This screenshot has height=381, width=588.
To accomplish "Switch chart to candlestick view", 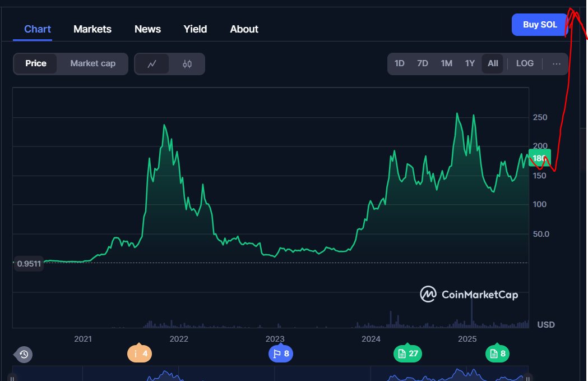I will pos(187,63).
